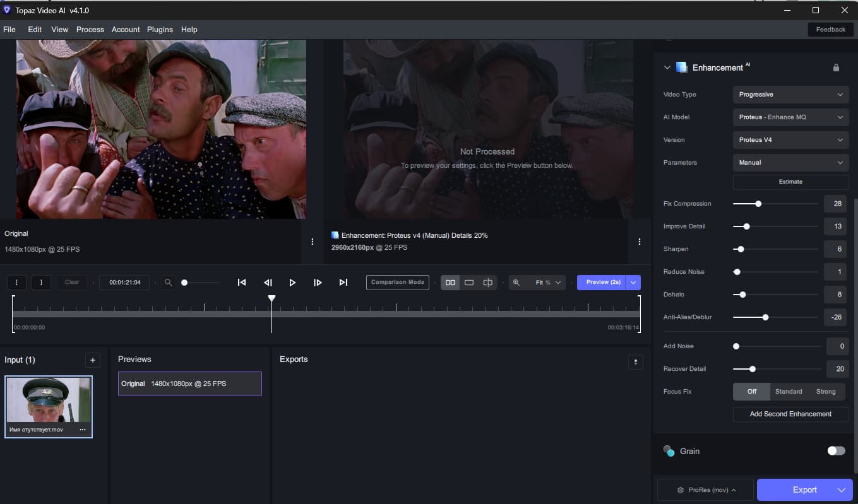The width and height of the screenshot is (858, 504).
Task: Step back one frame
Action: click(268, 283)
